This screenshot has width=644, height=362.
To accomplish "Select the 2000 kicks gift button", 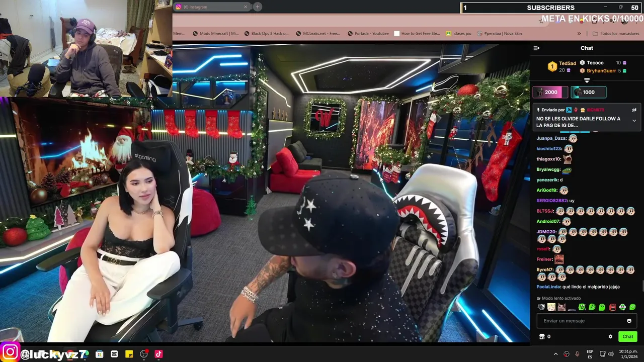I will pyautogui.click(x=550, y=92).
